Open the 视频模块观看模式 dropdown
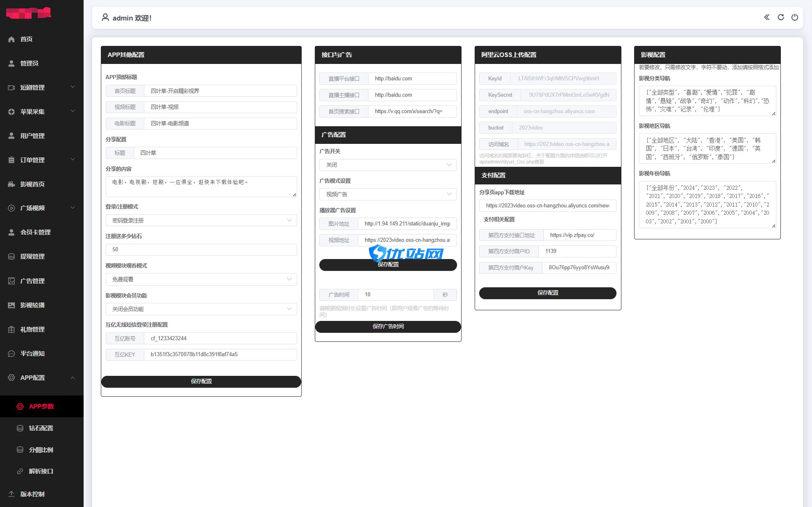Screen dimensions: 812x507 [x=201, y=280]
